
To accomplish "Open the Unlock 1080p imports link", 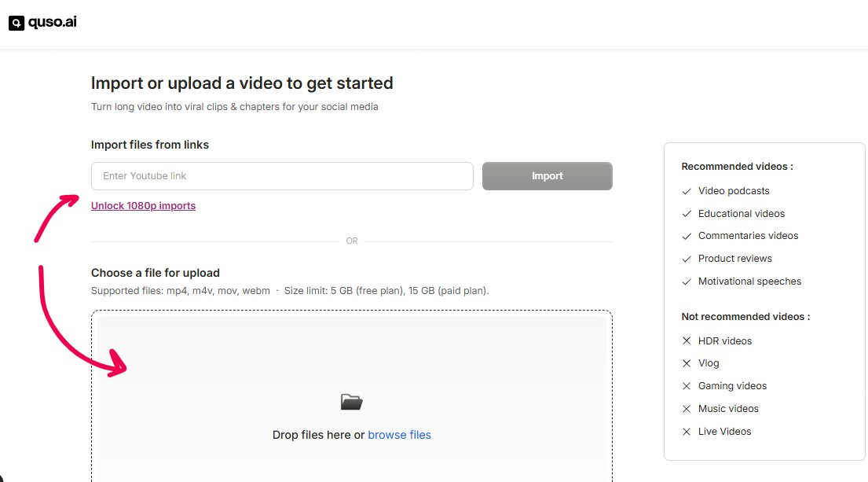I will [x=143, y=204].
